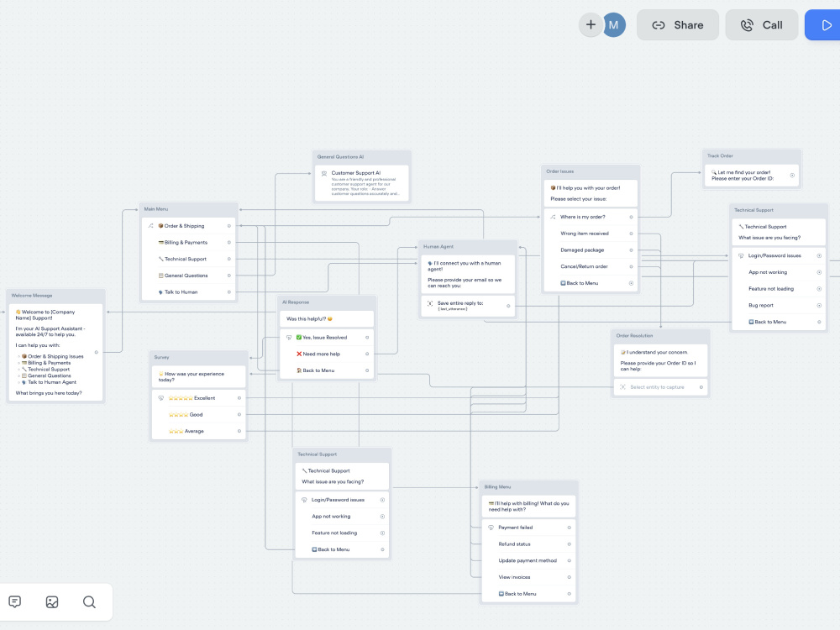
Task: Open the Customer Support AI step
Action: [361, 183]
